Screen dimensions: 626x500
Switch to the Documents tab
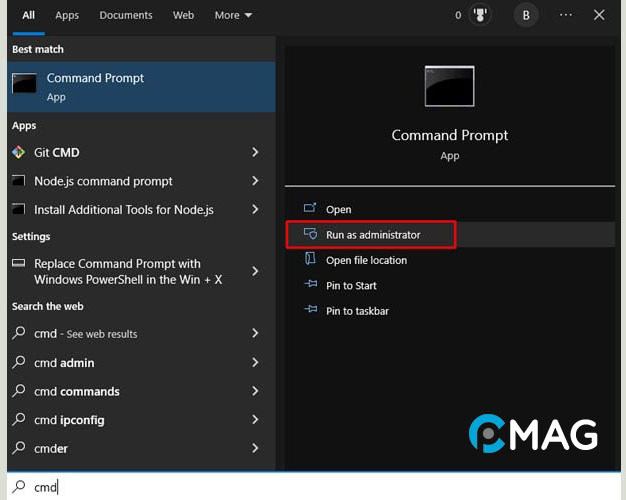point(126,15)
